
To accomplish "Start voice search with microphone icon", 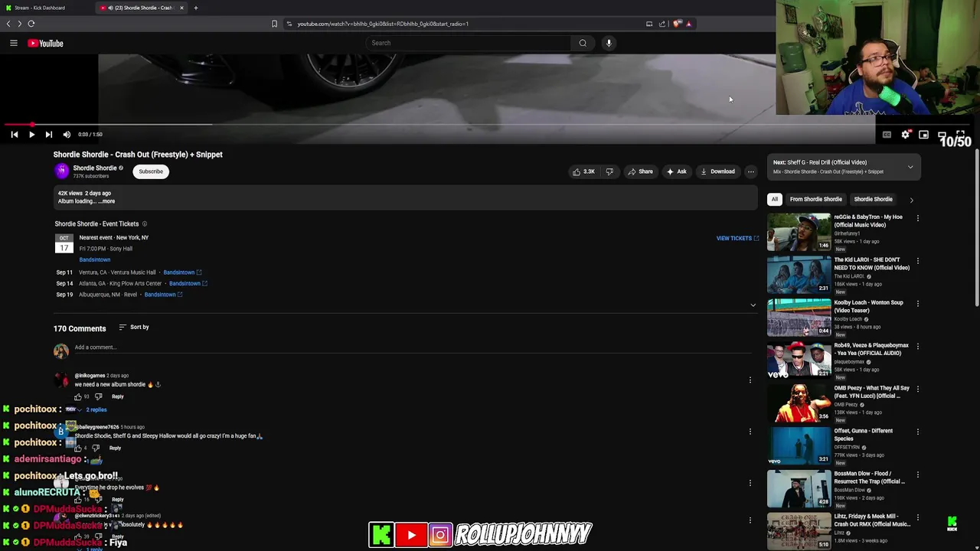I will point(609,43).
